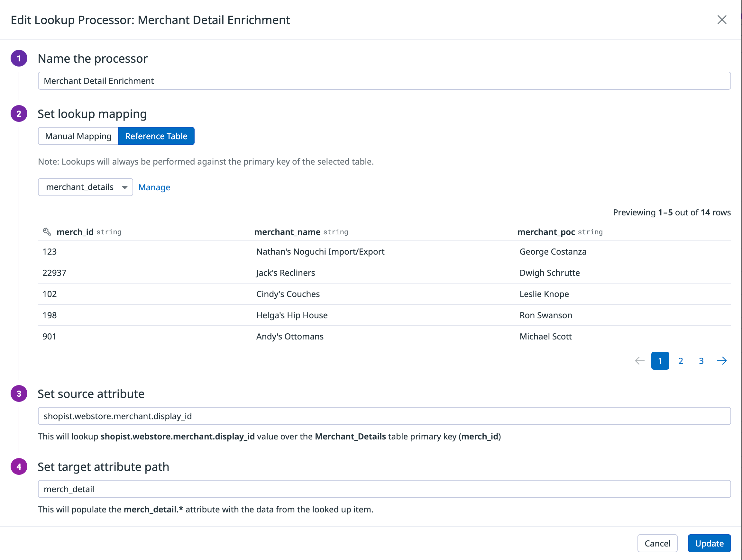Open the Manage reference tables link
742x560 pixels.
pyautogui.click(x=154, y=187)
